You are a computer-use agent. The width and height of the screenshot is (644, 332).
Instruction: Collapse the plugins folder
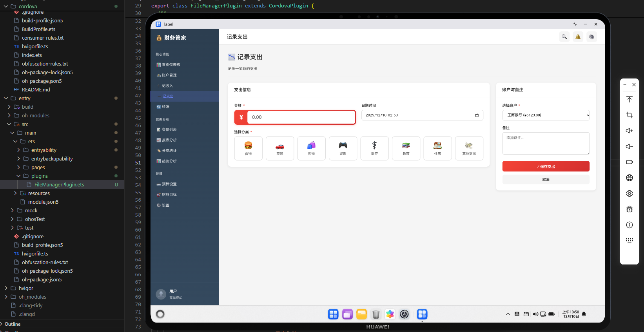point(18,176)
